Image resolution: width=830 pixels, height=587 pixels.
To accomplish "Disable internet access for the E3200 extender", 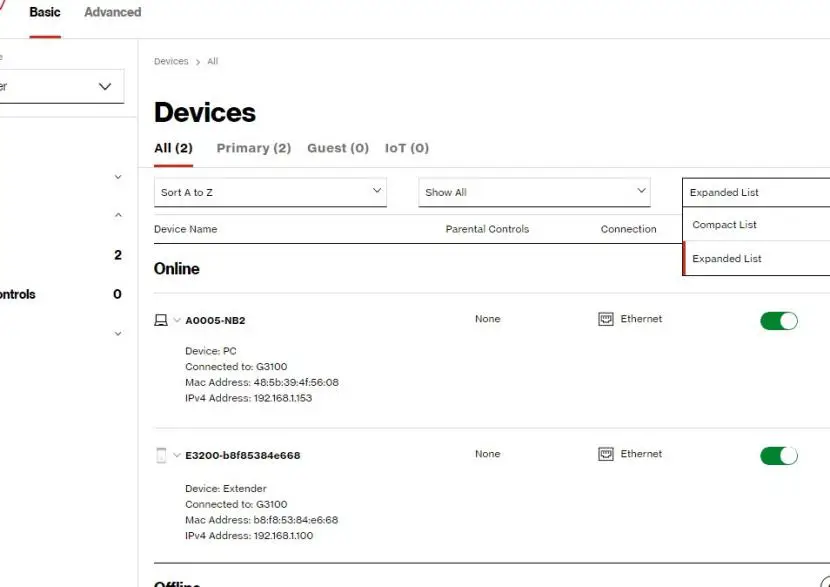I will [x=779, y=455].
